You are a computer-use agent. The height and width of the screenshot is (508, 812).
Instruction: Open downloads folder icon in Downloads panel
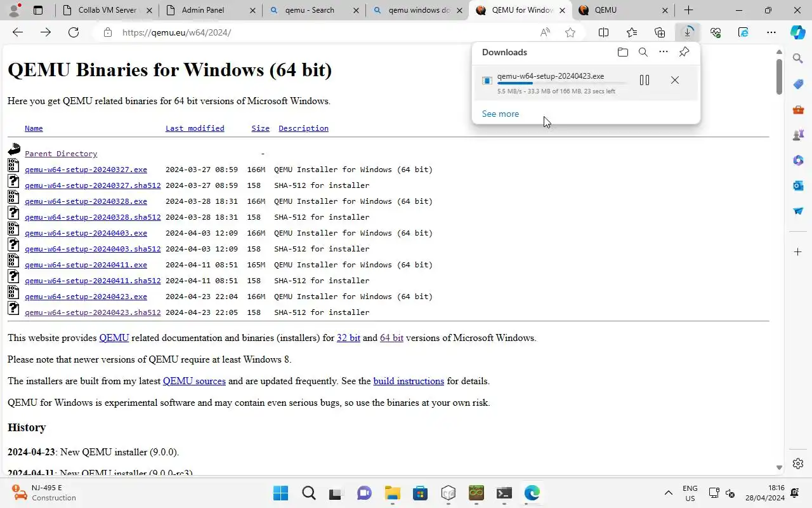[623, 52]
